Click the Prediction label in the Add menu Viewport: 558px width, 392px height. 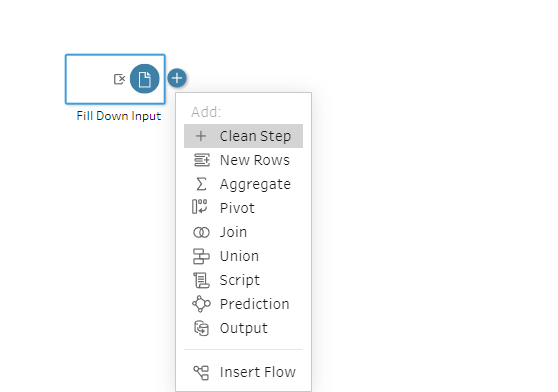(x=255, y=304)
